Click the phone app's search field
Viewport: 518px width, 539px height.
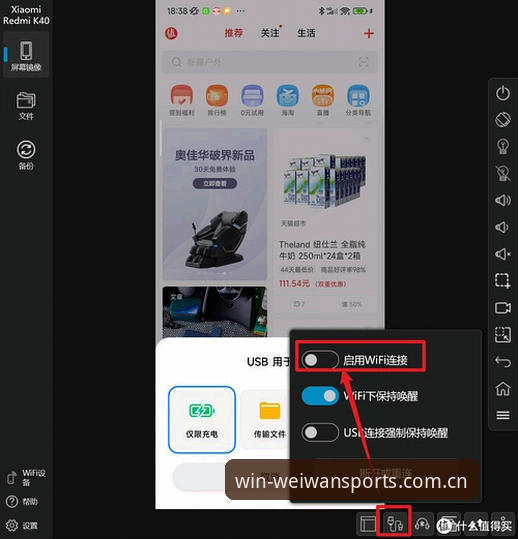(x=269, y=62)
